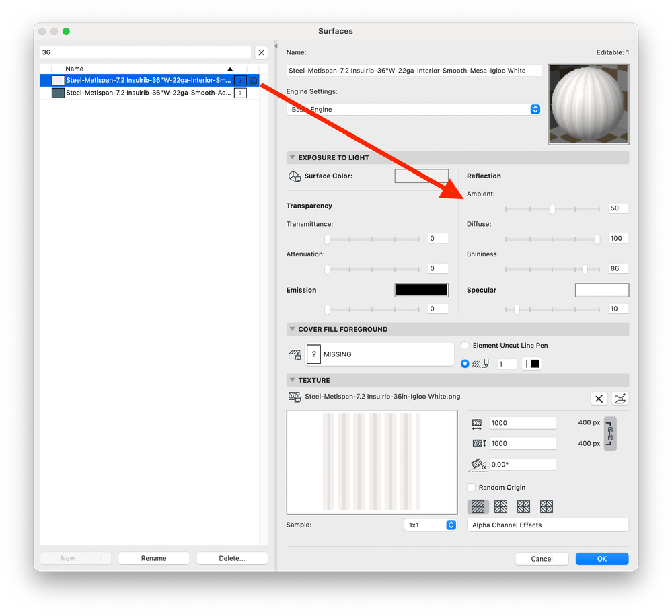The width and height of the screenshot is (672, 616).
Task: Browse for a new texture file
Action: (620, 399)
